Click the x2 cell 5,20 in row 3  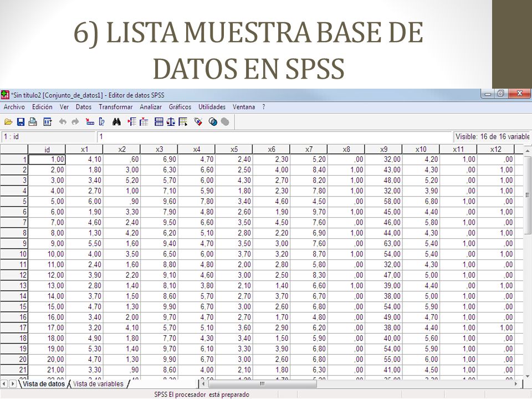pos(121,180)
